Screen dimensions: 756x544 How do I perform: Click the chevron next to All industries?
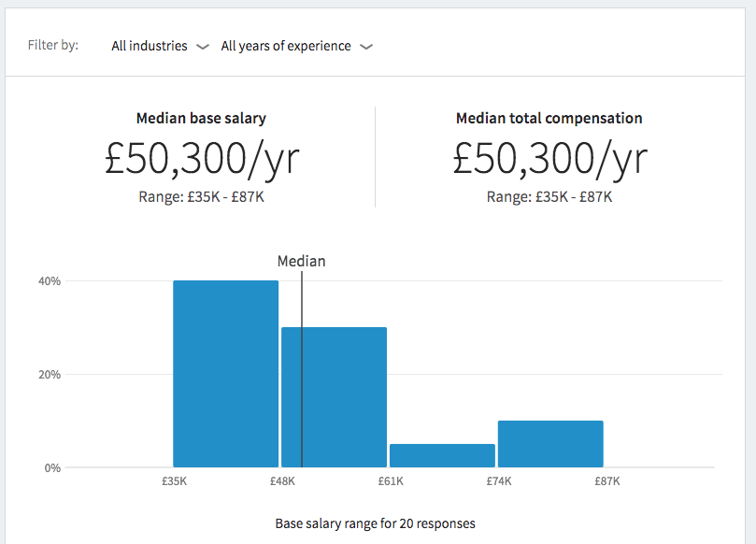[203, 47]
